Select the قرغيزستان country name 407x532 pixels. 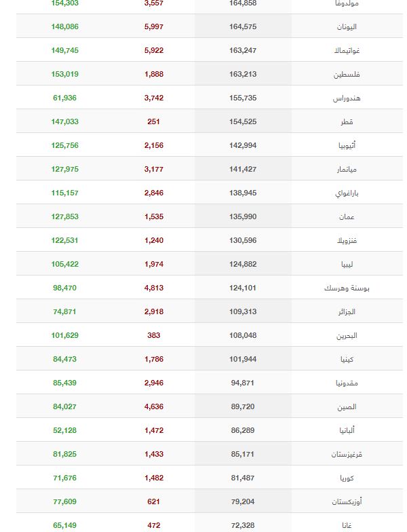[347, 454]
